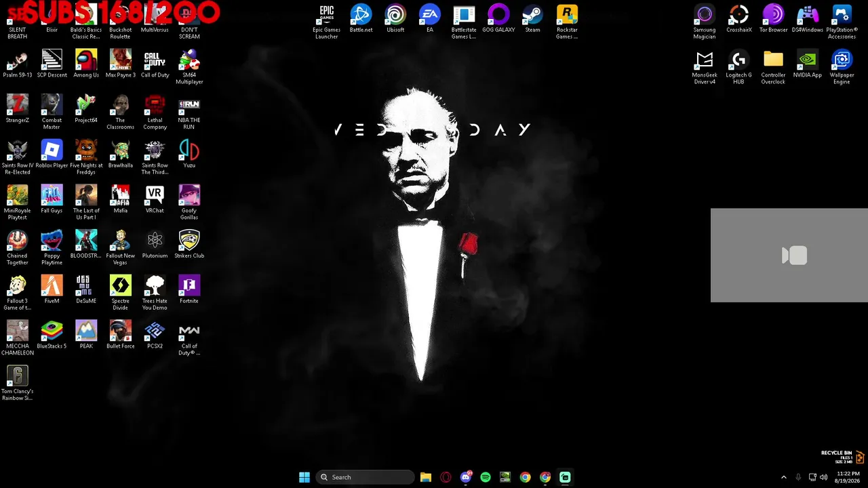Click the GOG GALAXY shortcut

[498, 19]
